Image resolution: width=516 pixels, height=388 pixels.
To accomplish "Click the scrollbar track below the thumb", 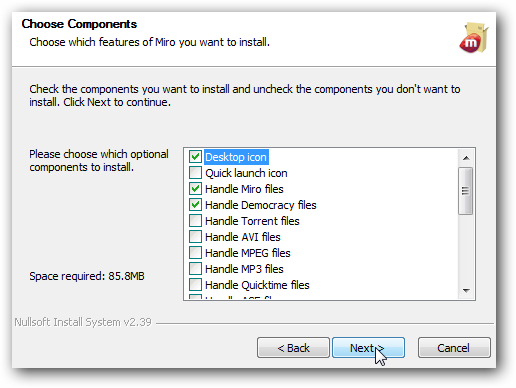I will (x=466, y=248).
